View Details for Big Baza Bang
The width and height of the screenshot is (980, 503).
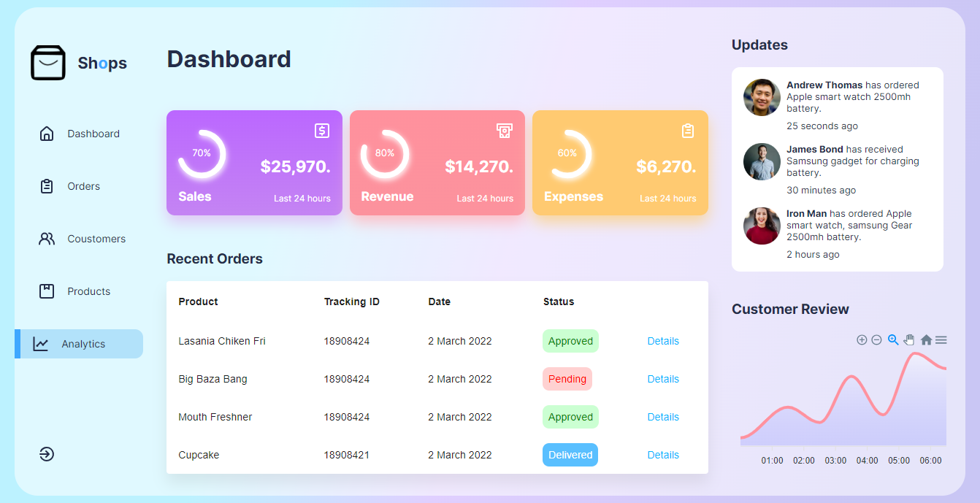click(662, 378)
